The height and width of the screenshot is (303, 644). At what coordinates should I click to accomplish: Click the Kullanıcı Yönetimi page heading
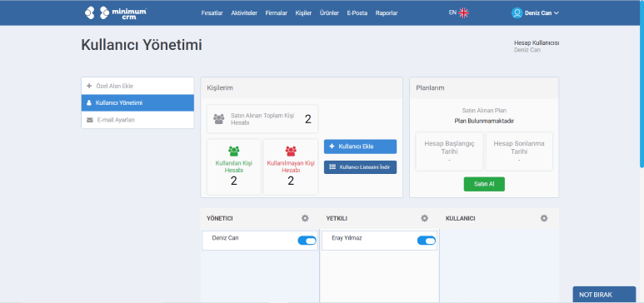tap(142, 45)
